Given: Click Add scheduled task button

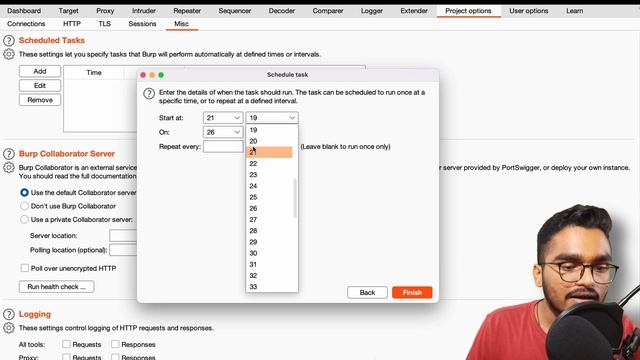Looking at the screenshot, I should (40, 71).
